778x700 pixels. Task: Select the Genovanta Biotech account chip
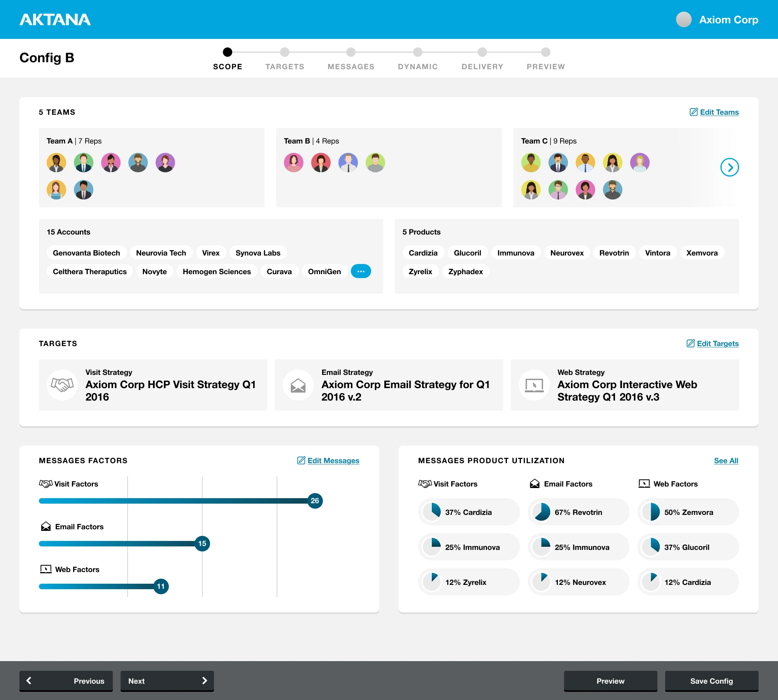click(x=86, y=252)
